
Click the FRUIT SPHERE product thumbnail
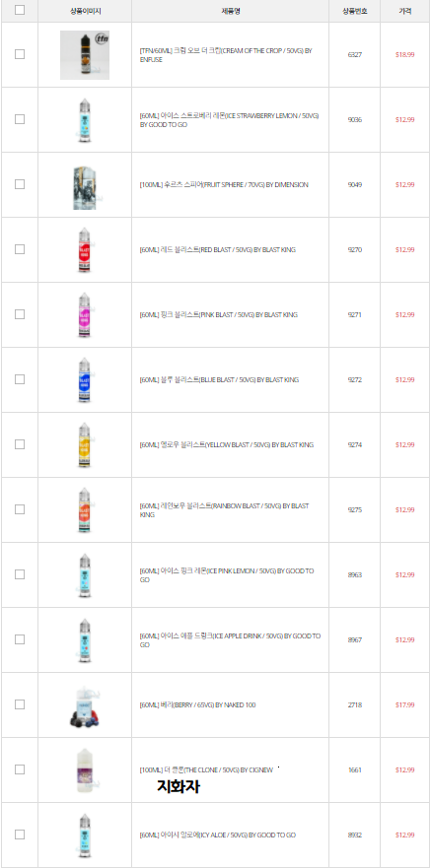click(85, 185)
